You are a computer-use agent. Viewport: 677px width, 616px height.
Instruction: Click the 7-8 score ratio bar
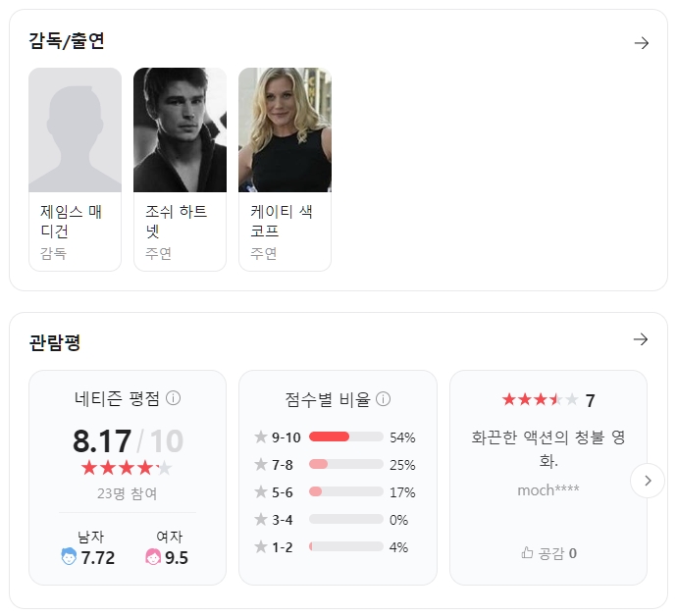pos(345,464)
